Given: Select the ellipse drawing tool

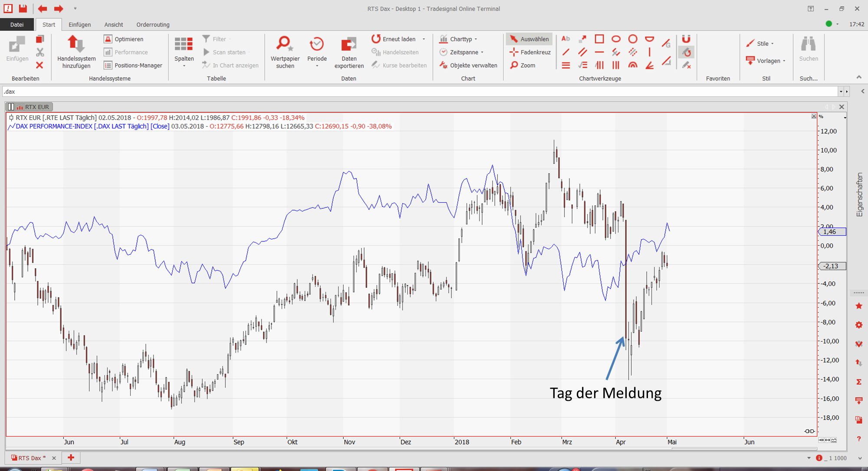Looking at the screenshot, I should 616,39.
